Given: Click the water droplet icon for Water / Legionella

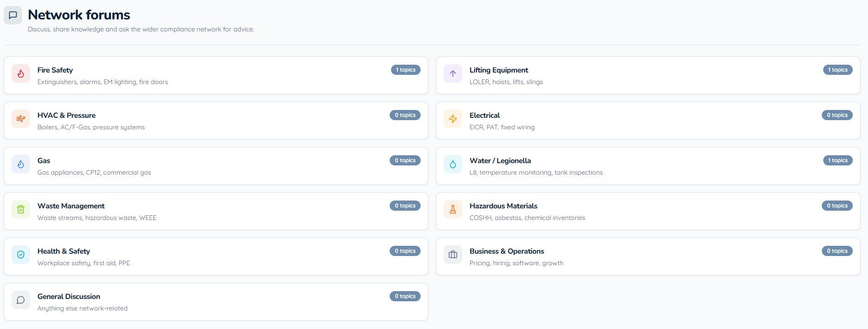Looking at the screenshot, I should (x=453, y=164).
